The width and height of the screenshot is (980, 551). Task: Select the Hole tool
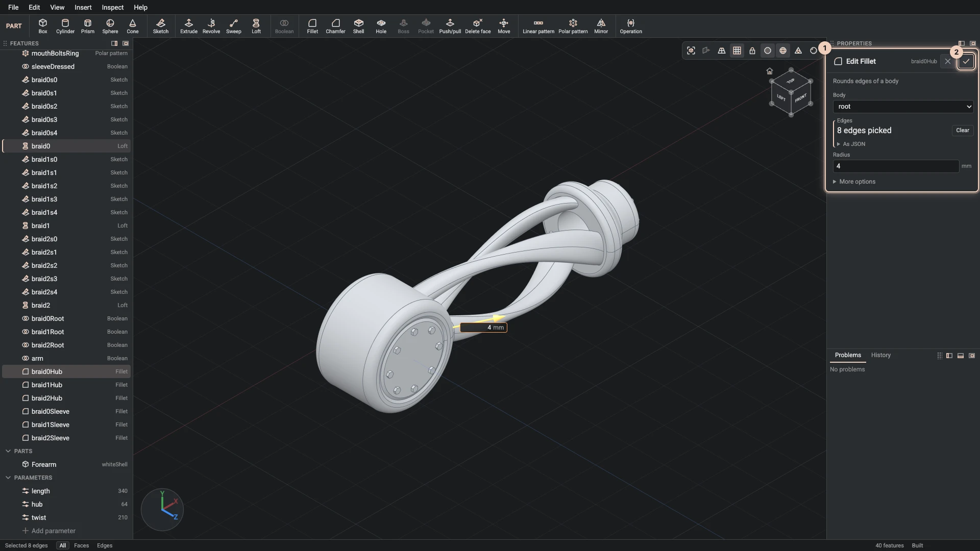381,26
